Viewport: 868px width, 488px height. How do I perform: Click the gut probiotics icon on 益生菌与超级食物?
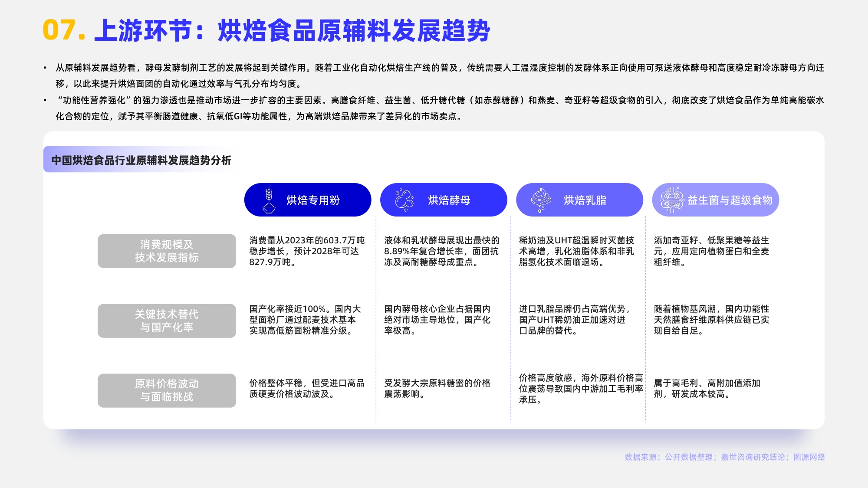coord(672,200)
